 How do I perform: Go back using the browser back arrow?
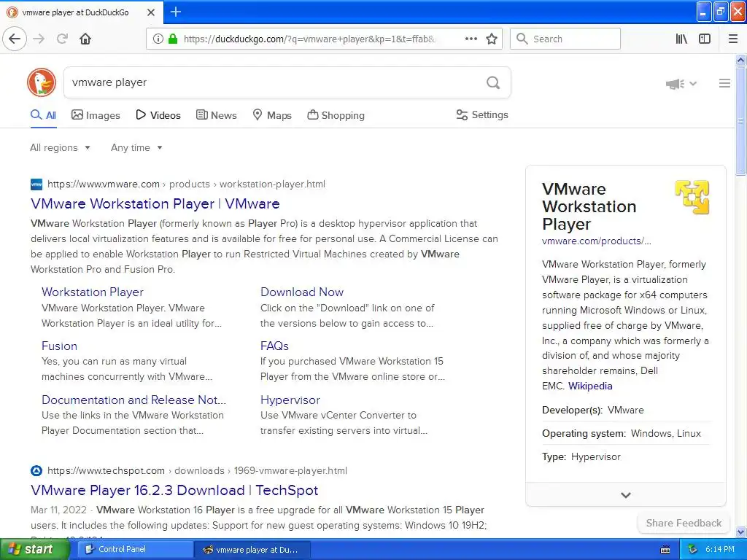[15, 39]
